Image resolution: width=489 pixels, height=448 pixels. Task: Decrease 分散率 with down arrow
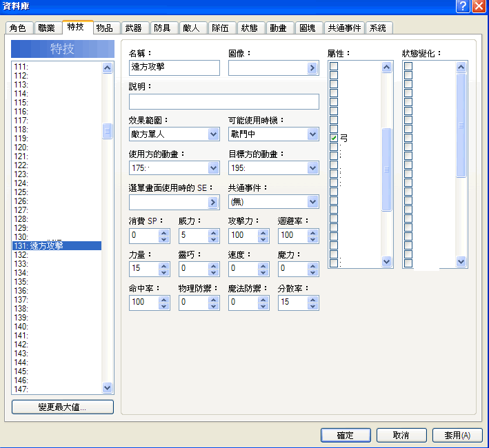pos(313,306)
